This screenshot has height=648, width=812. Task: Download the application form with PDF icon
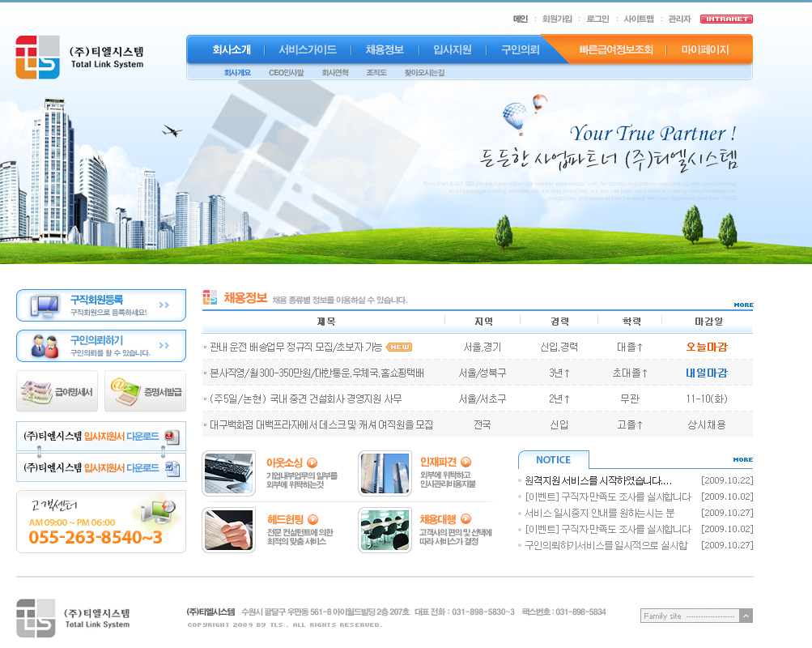pyautogui.click(x=100, y=437)
